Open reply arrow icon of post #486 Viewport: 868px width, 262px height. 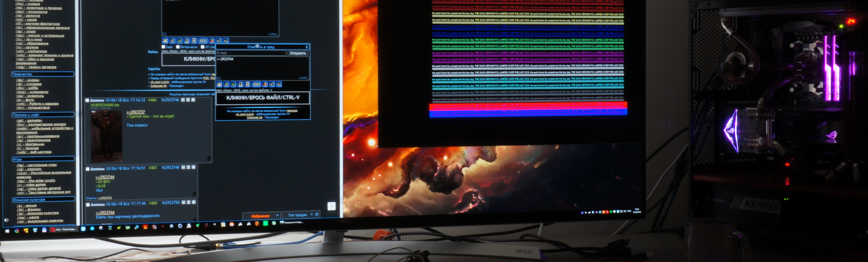193,100
